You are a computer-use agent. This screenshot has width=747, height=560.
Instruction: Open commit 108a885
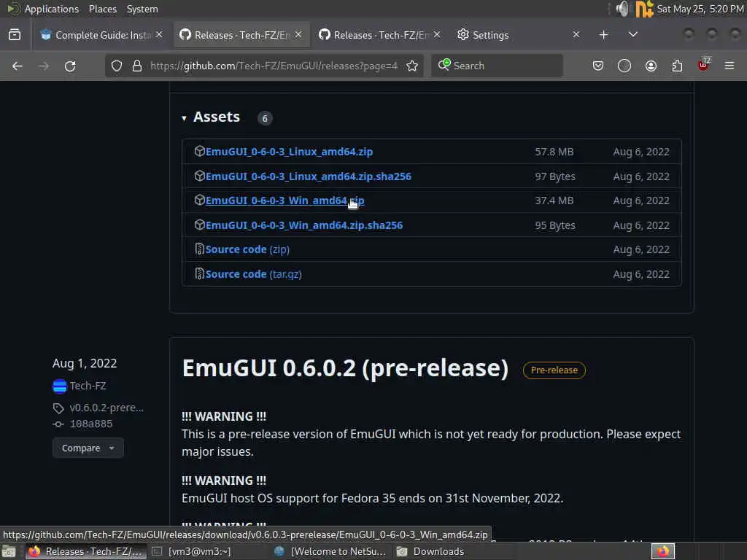pyautogui.click(x=91, y=424)
